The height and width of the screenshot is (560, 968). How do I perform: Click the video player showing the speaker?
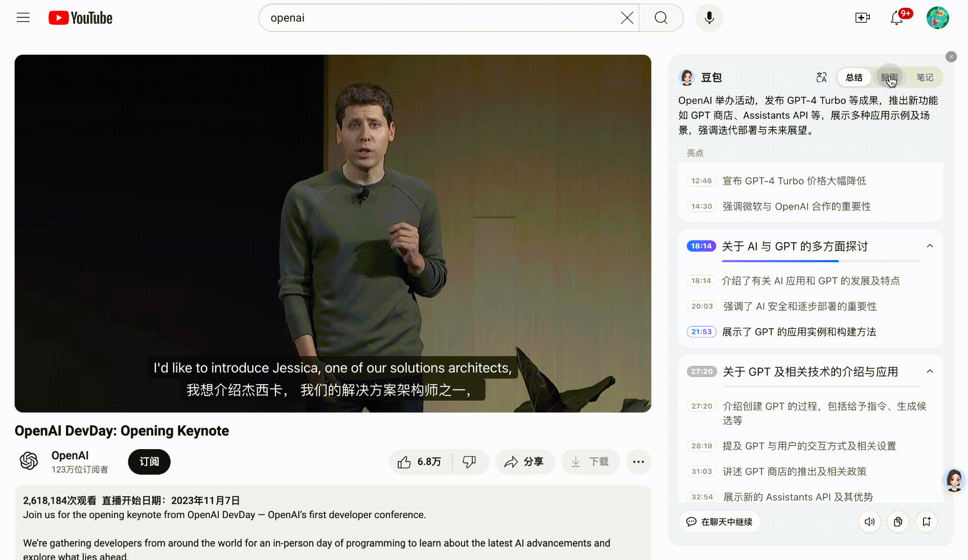(333, 234)
